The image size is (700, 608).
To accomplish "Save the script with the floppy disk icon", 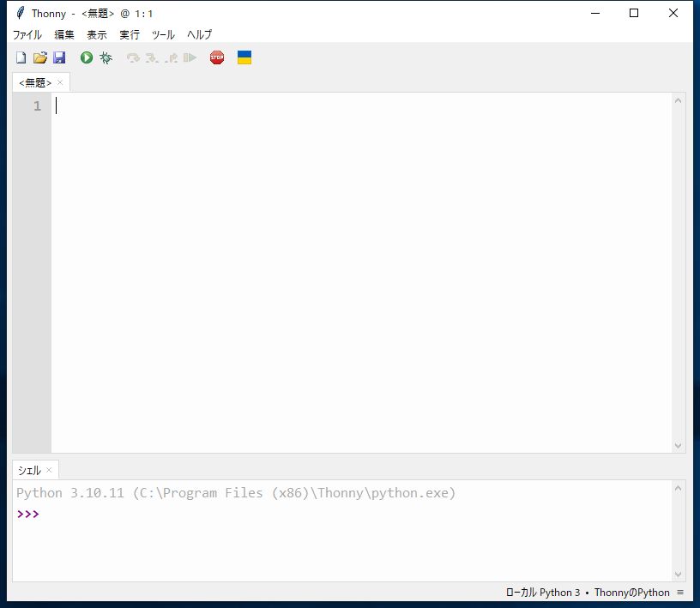I will [x=59, y=57].
